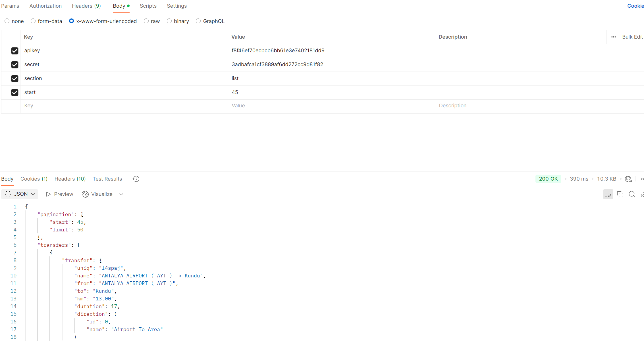This screenshot has width=644, height=341.
Task: Open the Visualize response view
Action: click(x=97, y=194)
